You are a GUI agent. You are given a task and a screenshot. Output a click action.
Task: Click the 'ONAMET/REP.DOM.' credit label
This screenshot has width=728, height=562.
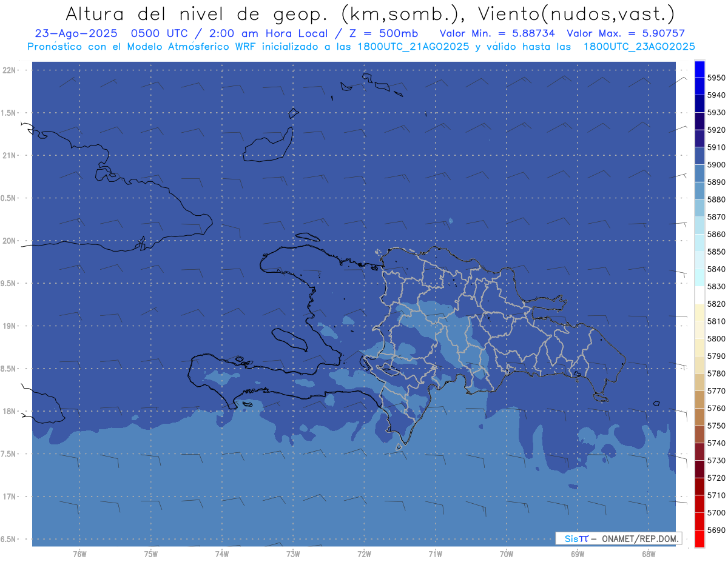(x=640, y=538)
